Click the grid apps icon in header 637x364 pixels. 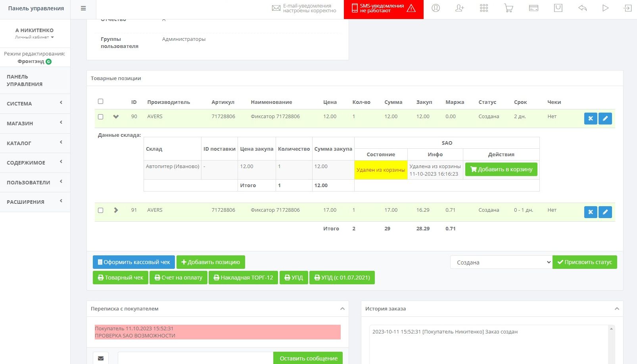[484, 8]
